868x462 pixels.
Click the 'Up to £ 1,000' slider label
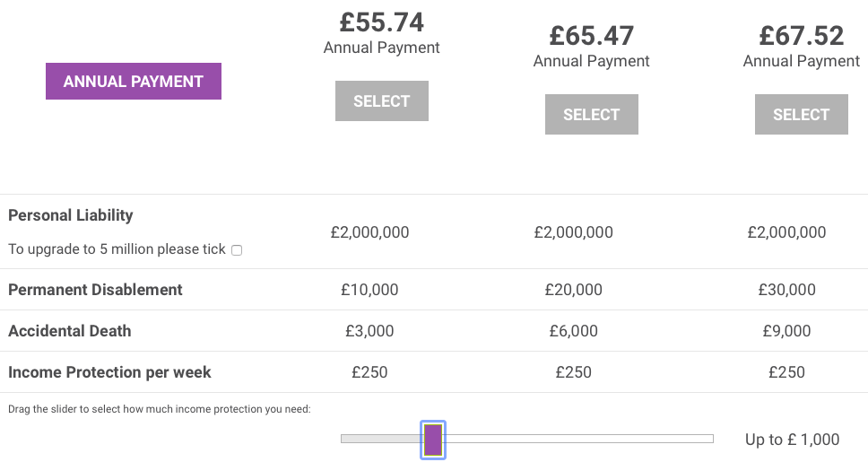click(792, 440)
